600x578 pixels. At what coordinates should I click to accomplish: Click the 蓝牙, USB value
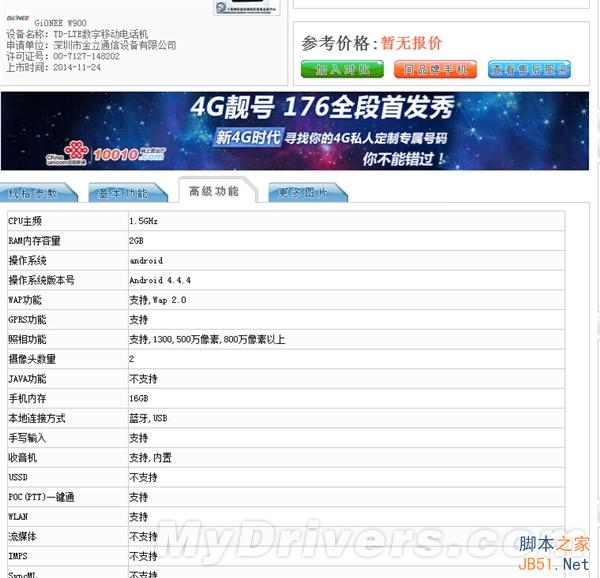[x=148, y=418]
